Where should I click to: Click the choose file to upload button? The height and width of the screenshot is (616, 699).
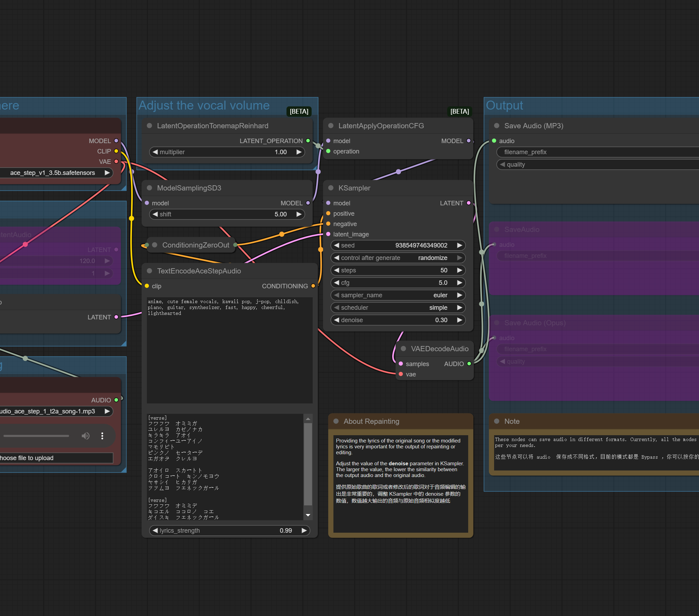55,458
